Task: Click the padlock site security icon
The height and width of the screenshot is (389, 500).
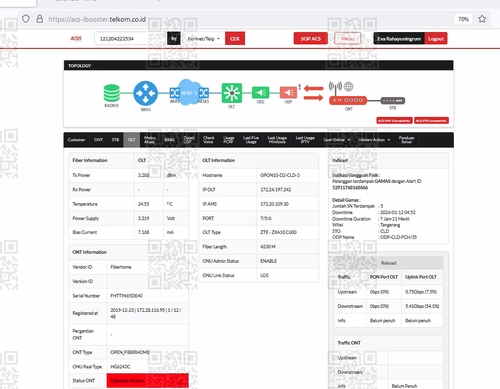Action: (x=39, y=19)
